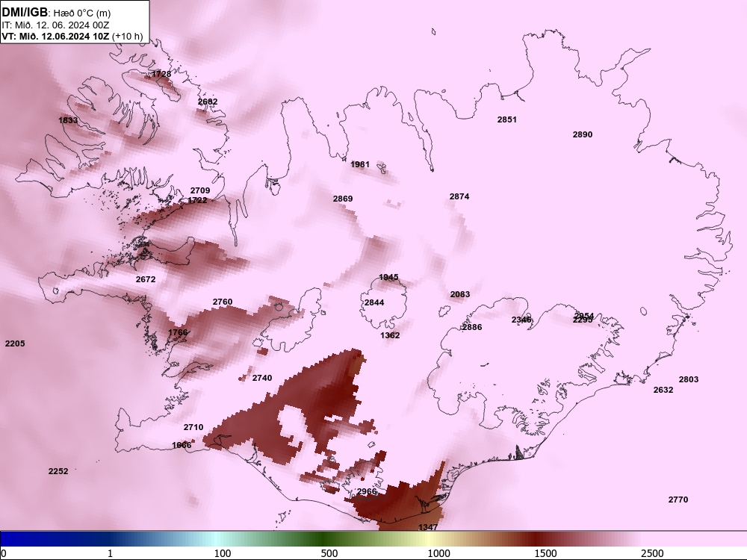Screen dimensions: 747x560
Task: Click the value 2252 over the ocean
Action: (58, 471)
